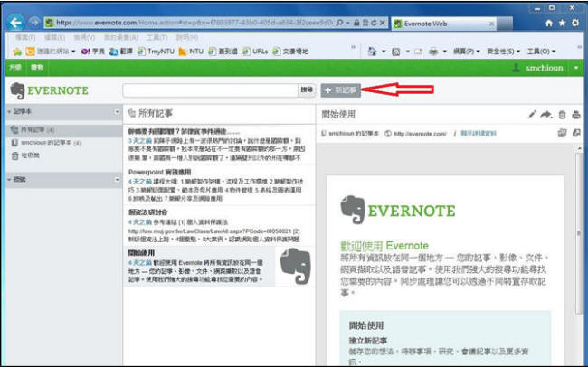588x367 pixels.
Task: Click the Yahoo dictionary favorites bookmark
Action: pos(93,52)
